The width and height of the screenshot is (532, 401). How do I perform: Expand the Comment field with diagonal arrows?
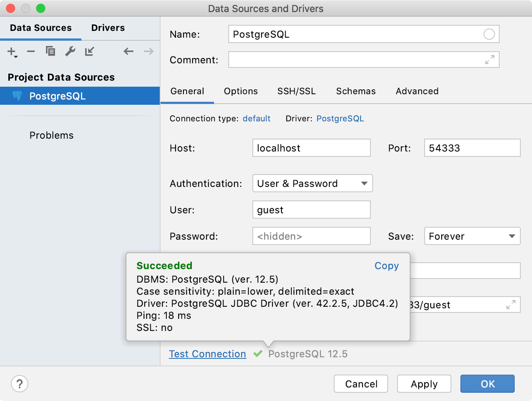(x=489, y=60)
